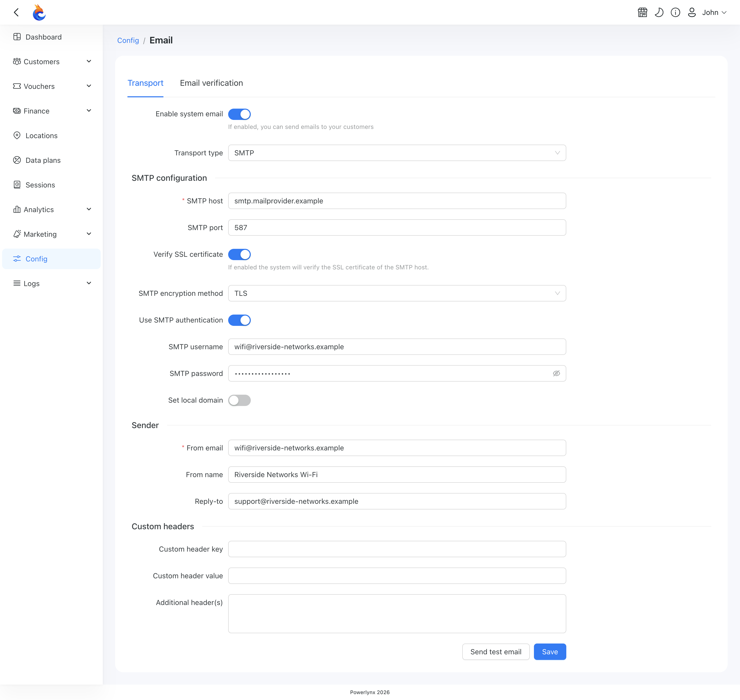Switch to Email verification tab

point(211,83)
